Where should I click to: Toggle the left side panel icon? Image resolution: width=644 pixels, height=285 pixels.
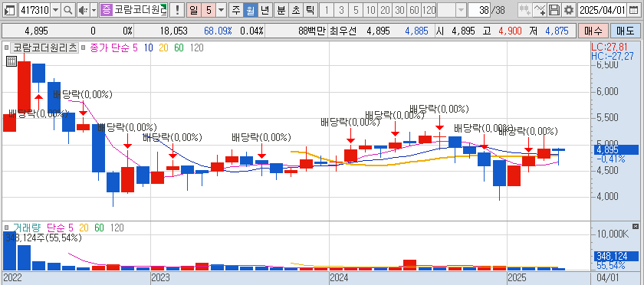pos(10,10)
